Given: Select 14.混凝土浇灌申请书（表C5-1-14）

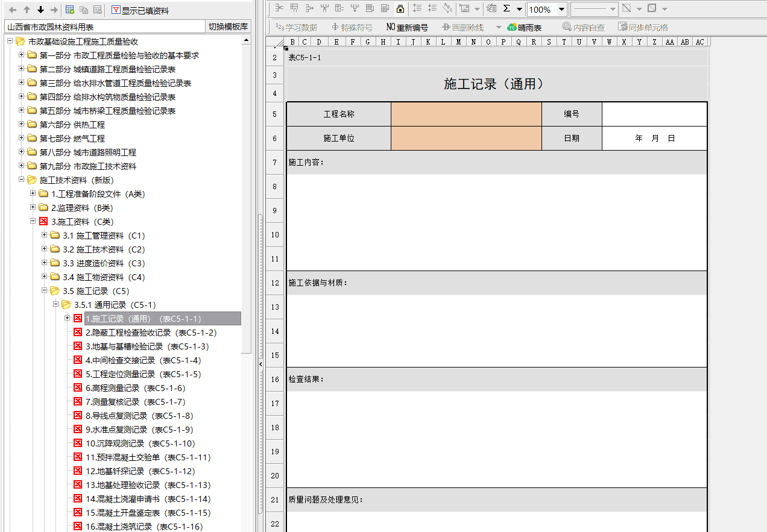Looking at the screenshot, I should [x=148, y=499].
